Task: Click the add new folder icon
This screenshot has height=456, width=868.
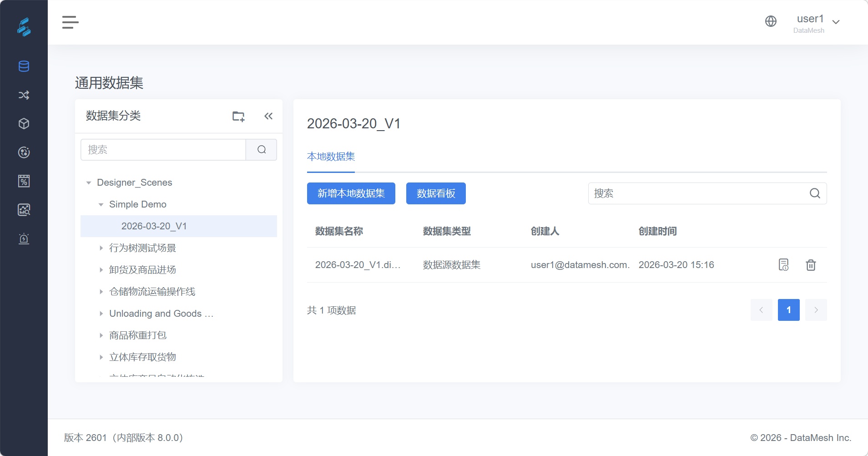Action: pyautogui.click(x=238, y=116)
